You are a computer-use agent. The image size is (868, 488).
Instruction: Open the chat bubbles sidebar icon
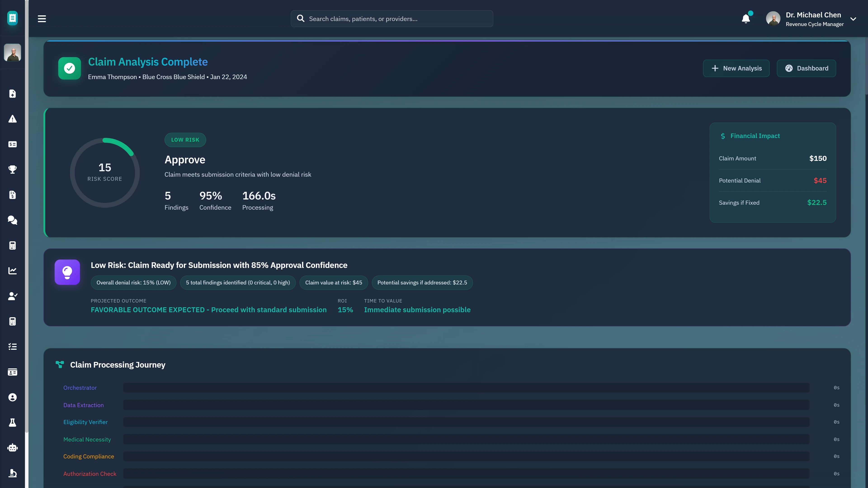point(12,220)
